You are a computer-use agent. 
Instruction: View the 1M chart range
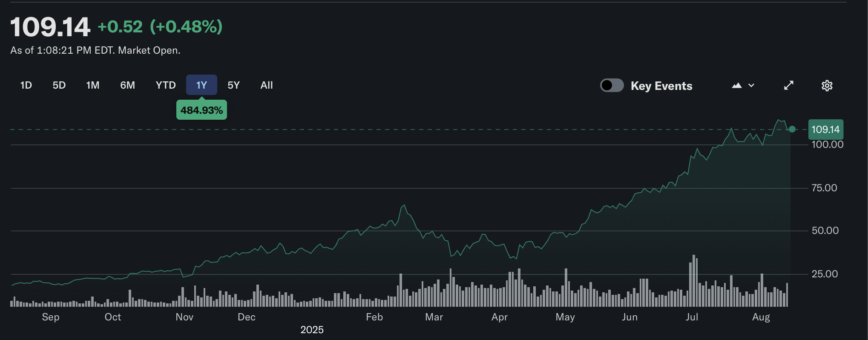(93, 85)
